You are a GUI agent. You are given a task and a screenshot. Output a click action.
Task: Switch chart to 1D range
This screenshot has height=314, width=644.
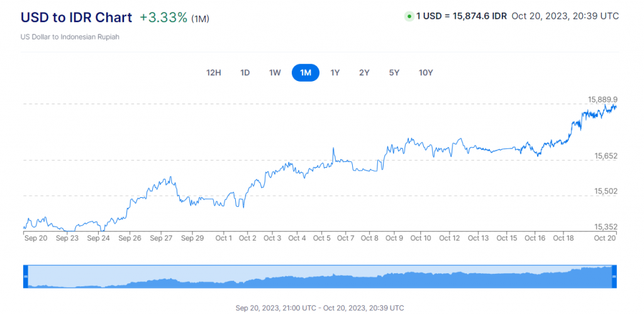(x=245, y=73)
